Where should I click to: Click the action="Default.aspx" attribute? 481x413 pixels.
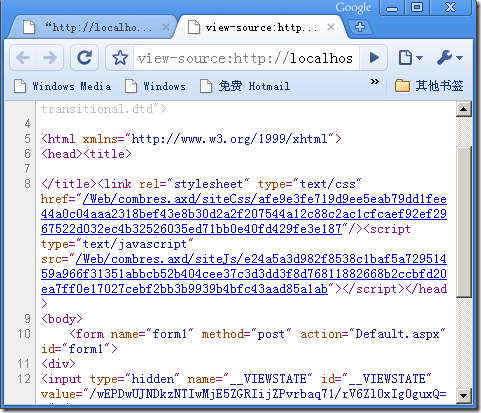(373, 334)
